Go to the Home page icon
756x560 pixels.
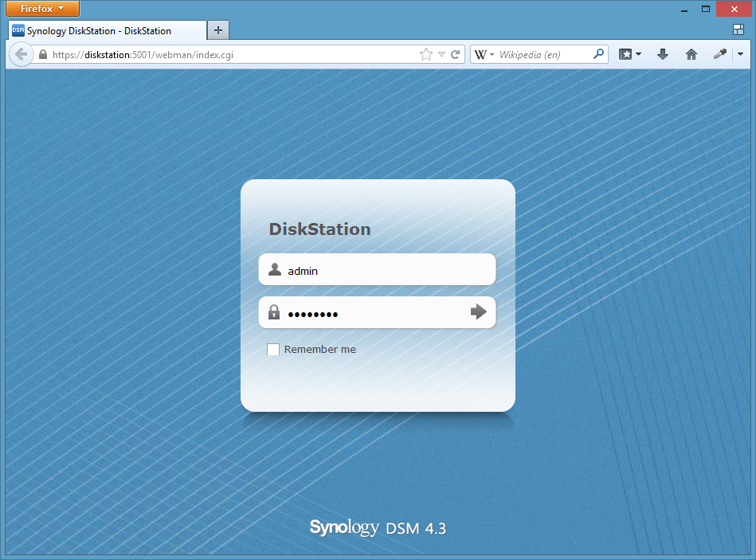pyautogui.click(x=691, y=54)
